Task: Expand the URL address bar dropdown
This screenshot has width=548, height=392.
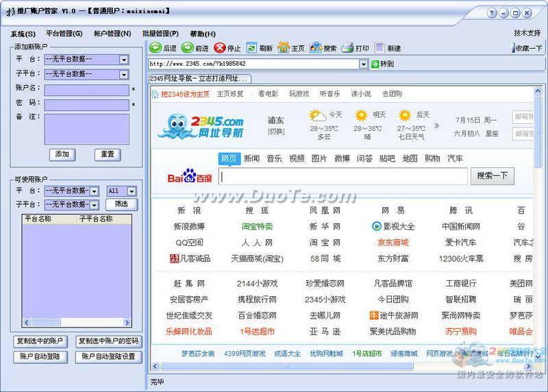Action: click(x=364, y=64)
